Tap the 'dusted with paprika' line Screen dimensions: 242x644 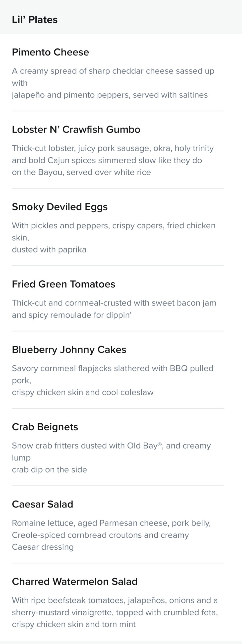[49, 250]
